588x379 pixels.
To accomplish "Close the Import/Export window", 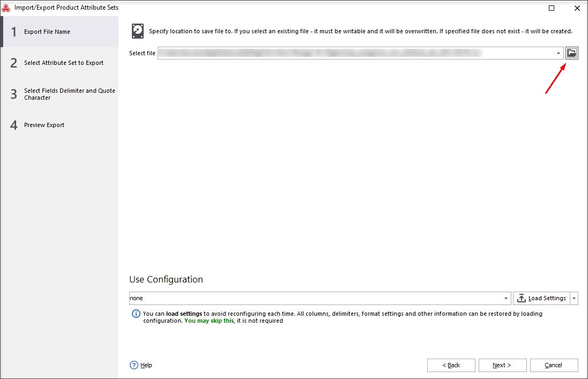I will [577, 8].
